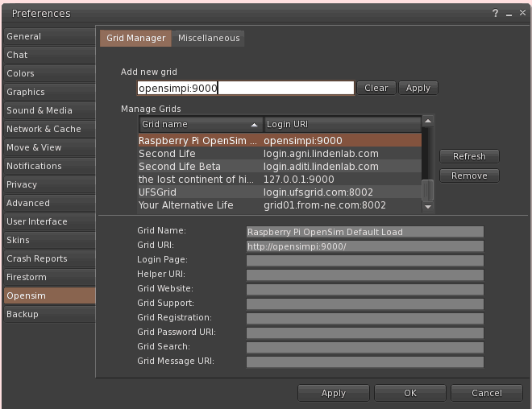Image resolution: width=532 pixels, height=409 pixels.
Task: Switch to the Grid Manager tab
Action: click(135, 39)
